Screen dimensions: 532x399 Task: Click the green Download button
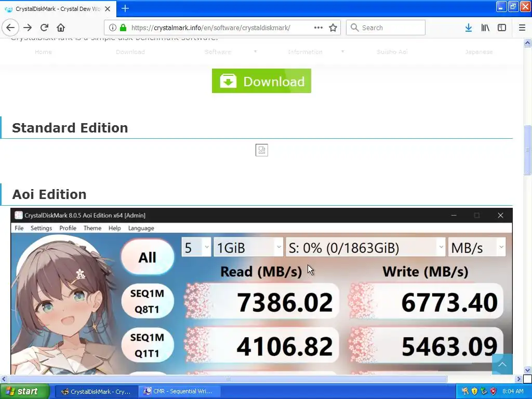(262, 81)
